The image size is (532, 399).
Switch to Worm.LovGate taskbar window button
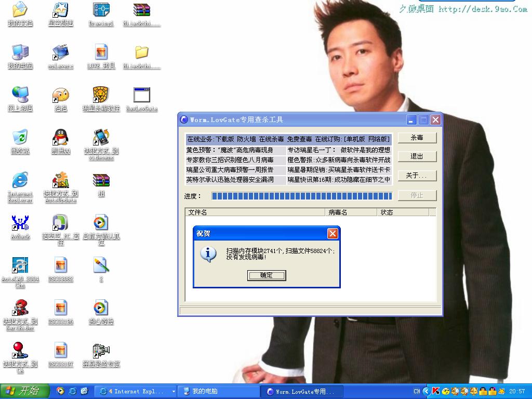click(302, 392)
